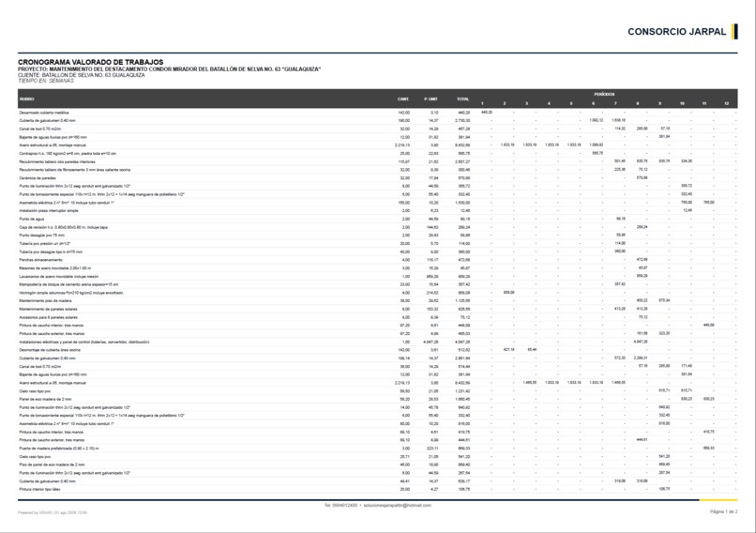Select the Punto de agua row
This screenshot has width=756, height=533.
[377, 219]
